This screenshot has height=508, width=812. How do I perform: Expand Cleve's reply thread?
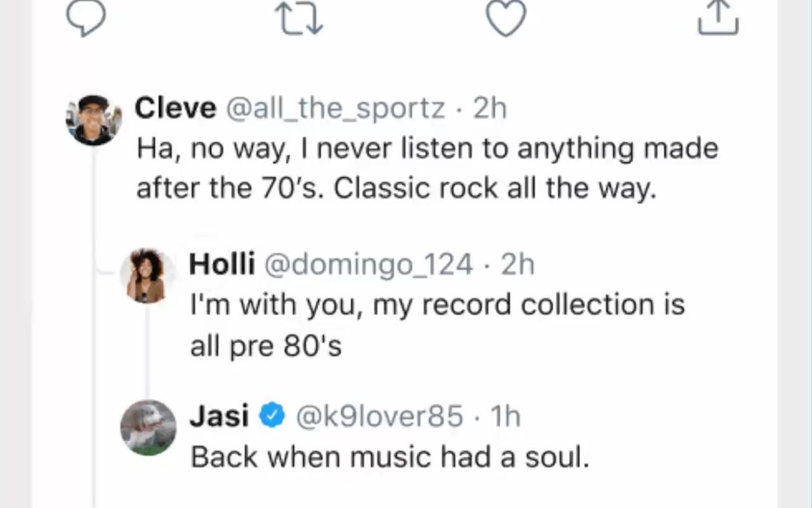(x=425, y=167)
